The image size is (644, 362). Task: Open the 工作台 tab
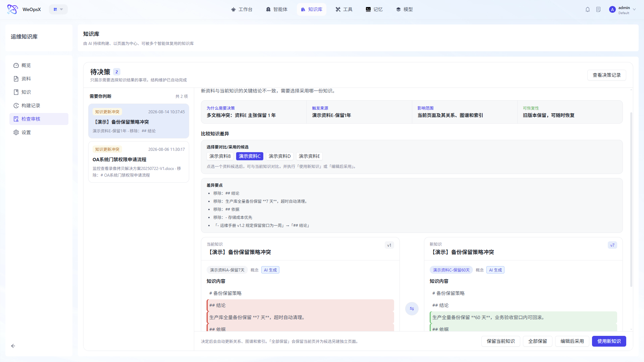(242, 9)
